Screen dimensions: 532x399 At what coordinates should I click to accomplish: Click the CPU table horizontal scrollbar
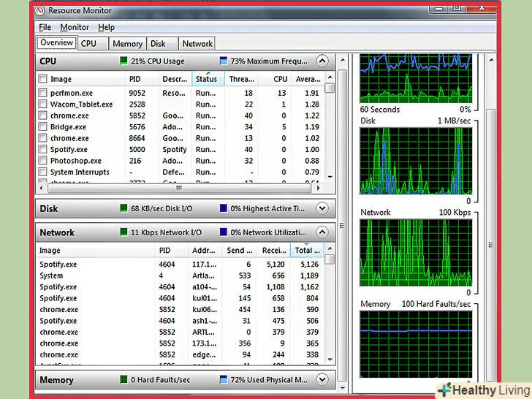(183, 188)
